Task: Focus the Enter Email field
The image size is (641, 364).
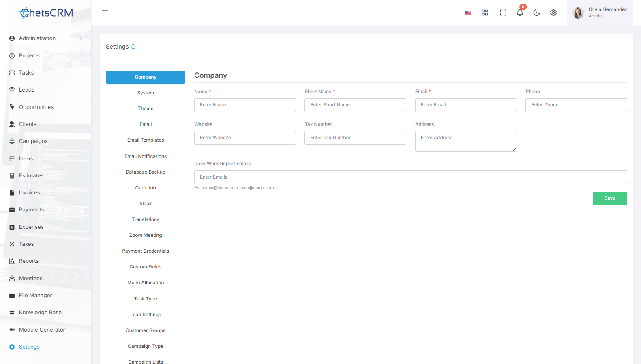Action: (466, 105)
